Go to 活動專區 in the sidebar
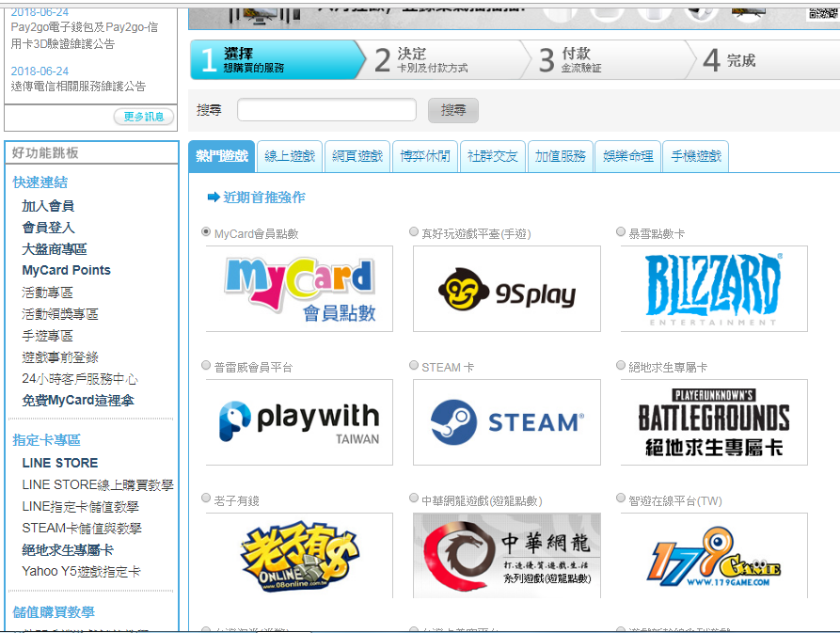The height and width of the screenshot is (633, 840). point(48,293)
